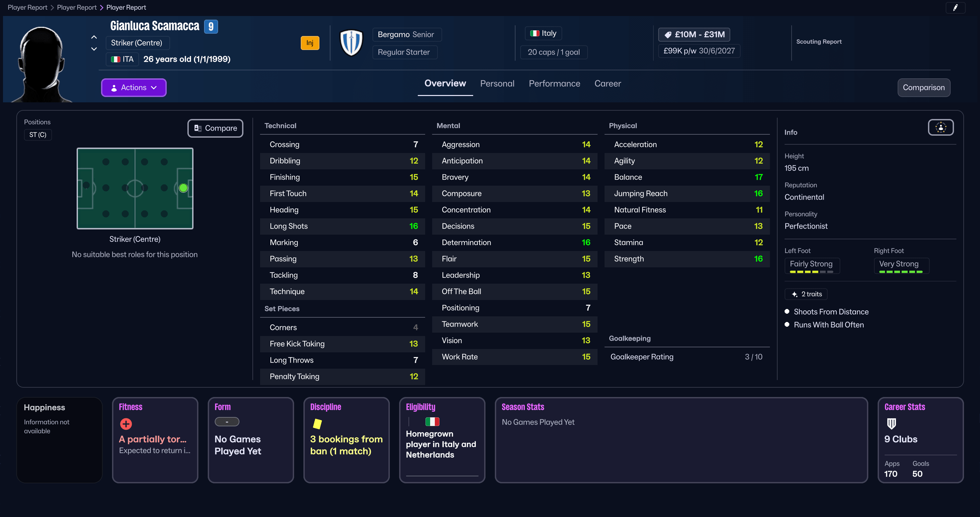Click the green striker position marker on the pitch

pyautogui.click(x=183, y=188)
